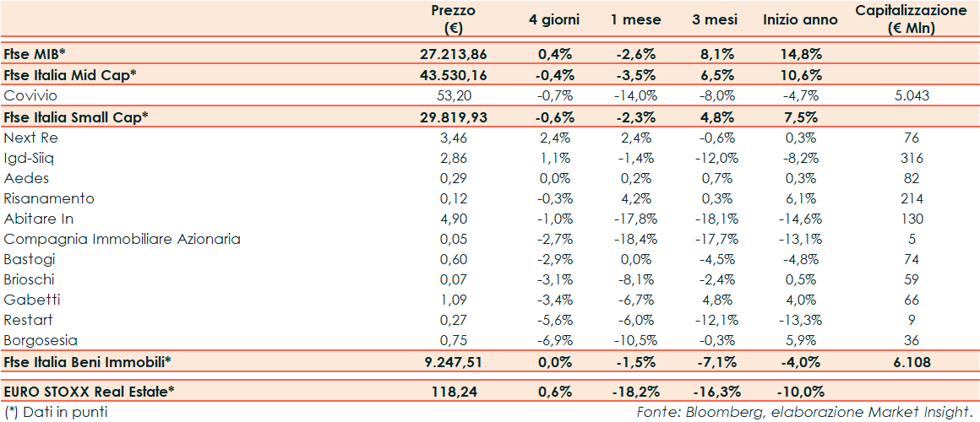Click the Next Re row label
The width and height of the screenshot is (980, 422).
pos(30,137)
